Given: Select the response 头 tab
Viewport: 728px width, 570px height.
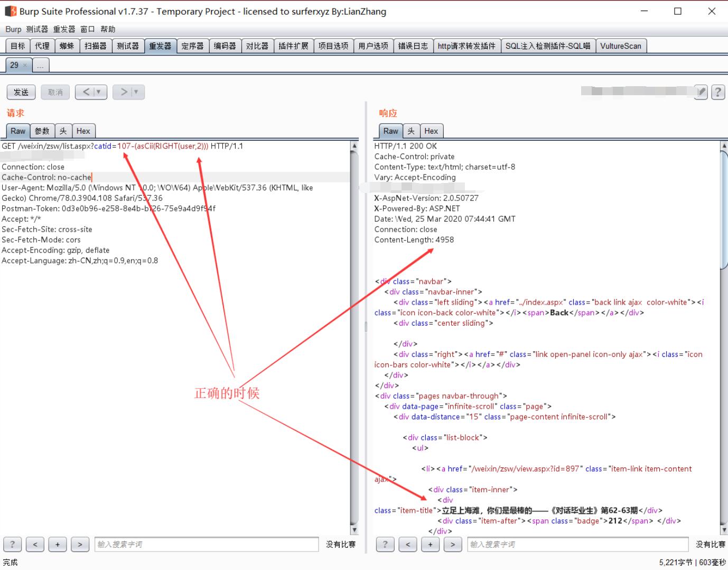Looking at the screenshot, I should [x=412, y=131].
